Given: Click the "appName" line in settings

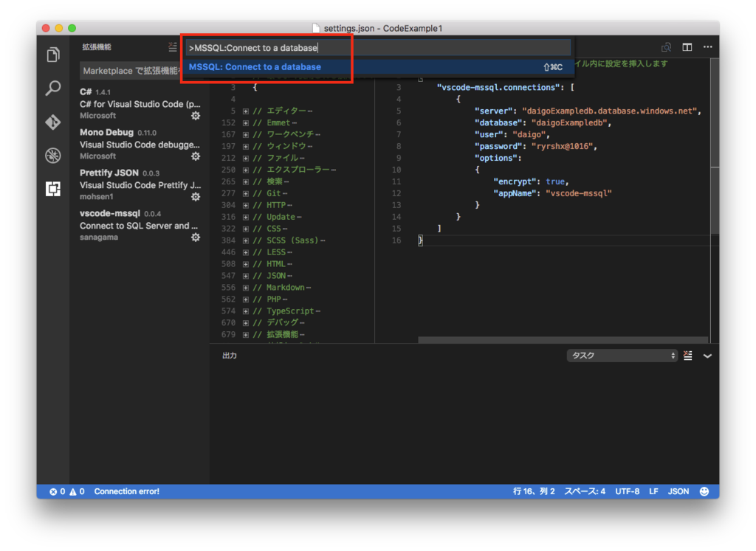Looking at the screenshot, I should pos(552,193).
